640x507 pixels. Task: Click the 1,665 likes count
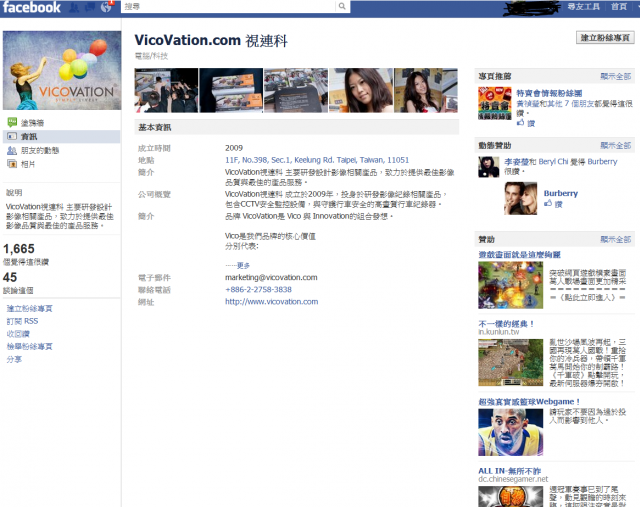pos(19,249)
